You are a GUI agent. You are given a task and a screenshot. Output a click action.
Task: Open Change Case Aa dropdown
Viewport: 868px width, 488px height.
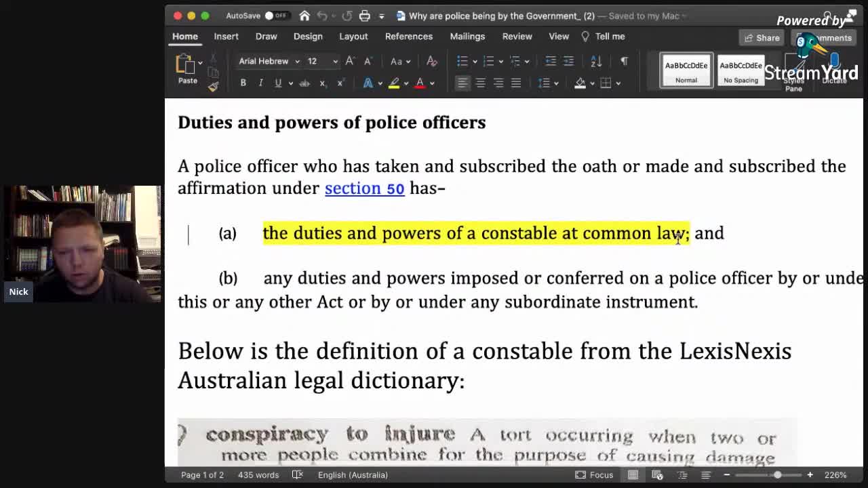pos(399,61)
